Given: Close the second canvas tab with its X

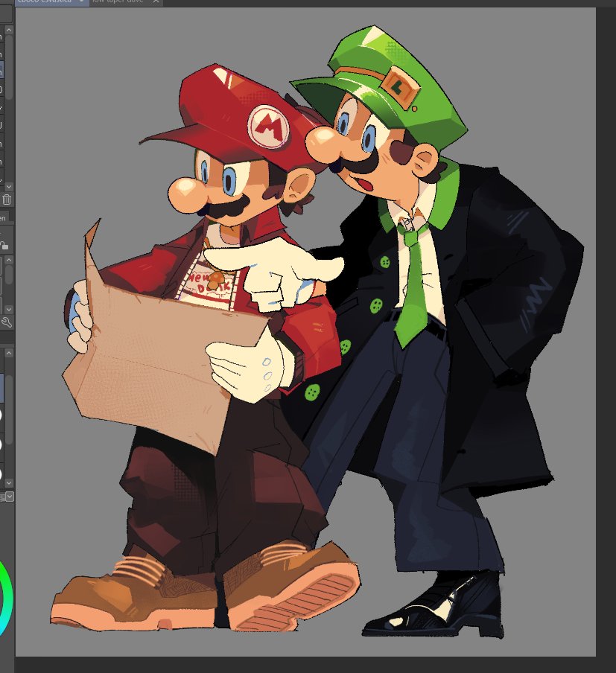Looking at the screenshot, I should point(156,1).
